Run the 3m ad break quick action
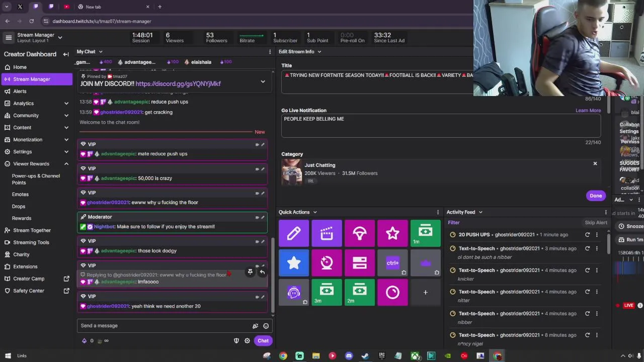This screenshot has width=644, height=362. coord(327,292)
